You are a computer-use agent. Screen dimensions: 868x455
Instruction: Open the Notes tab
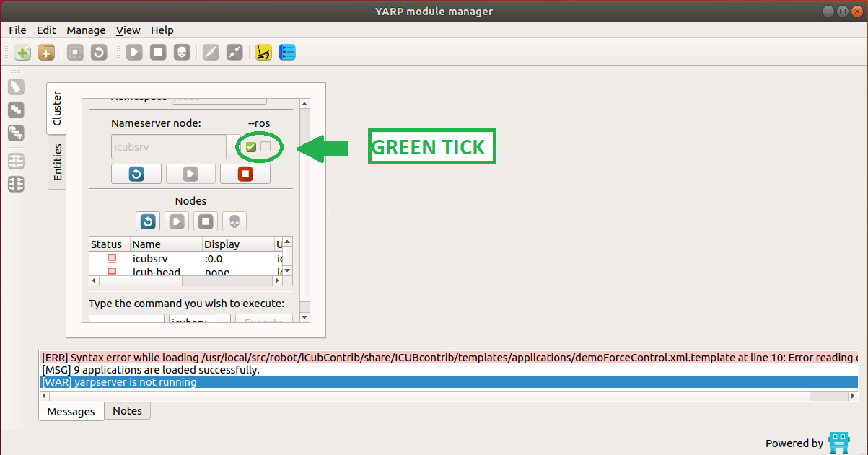127,411
